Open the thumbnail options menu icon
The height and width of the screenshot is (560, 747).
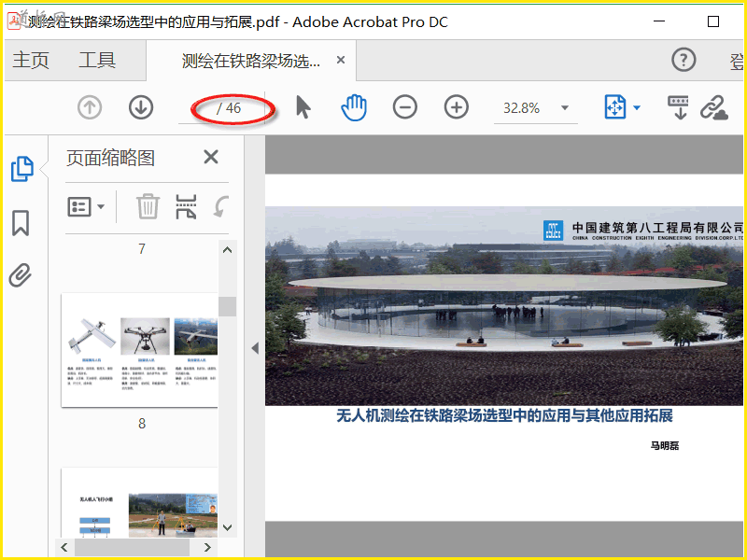coord(86,206)
